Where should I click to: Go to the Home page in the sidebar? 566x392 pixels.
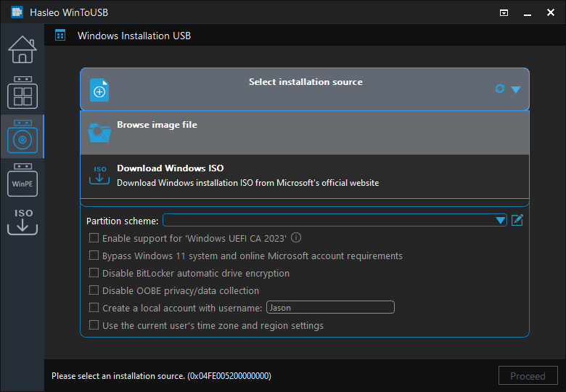[22, 49]
